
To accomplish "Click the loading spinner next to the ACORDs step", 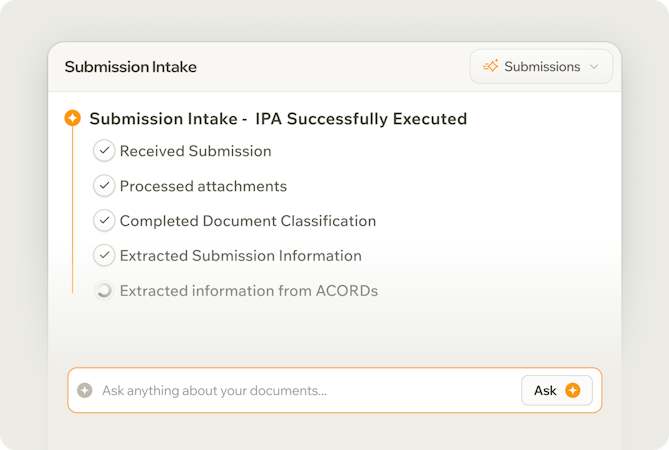I will click(104, 290).
